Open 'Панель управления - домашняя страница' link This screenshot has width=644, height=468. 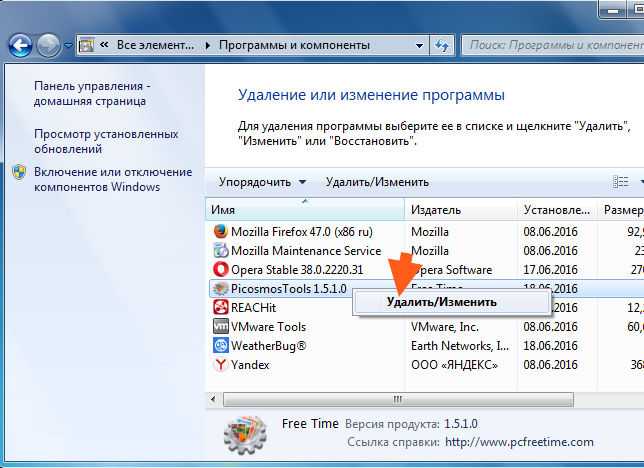click(x=92, y=93)
